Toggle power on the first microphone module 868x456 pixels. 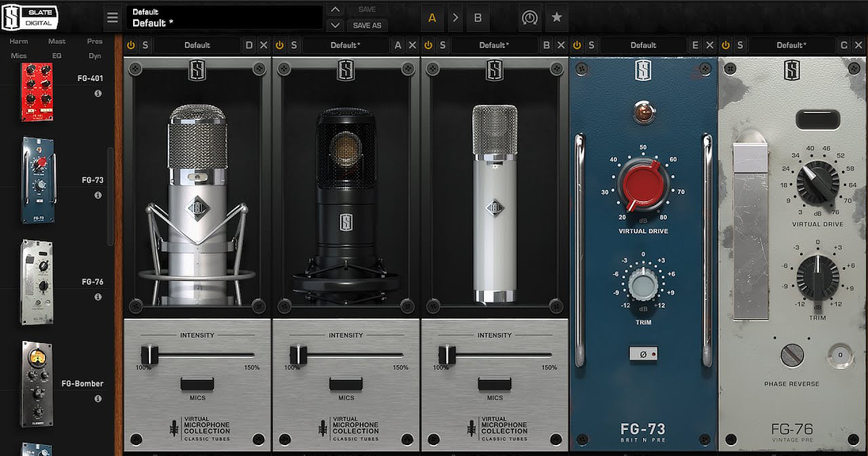[x=131, y=45]
